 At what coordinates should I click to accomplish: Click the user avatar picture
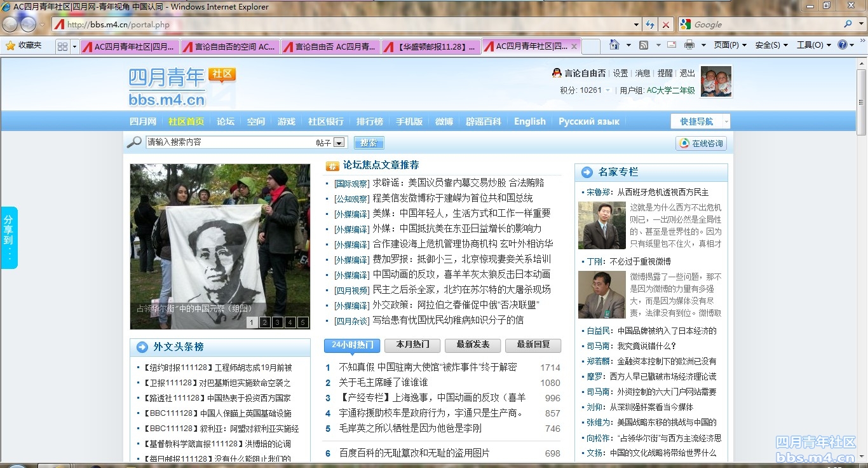[x=716, y=81]
